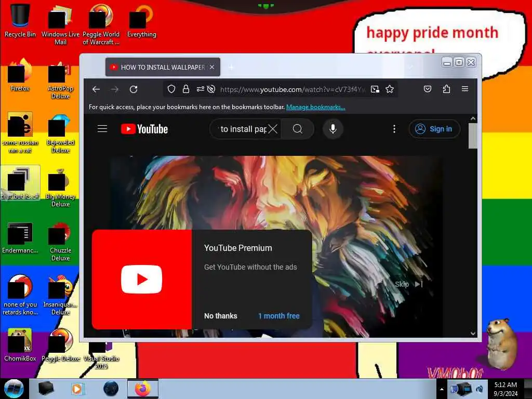Open site permissions icon in address bar
Viewport: 532px width, 399px height.
click(200, 89)
